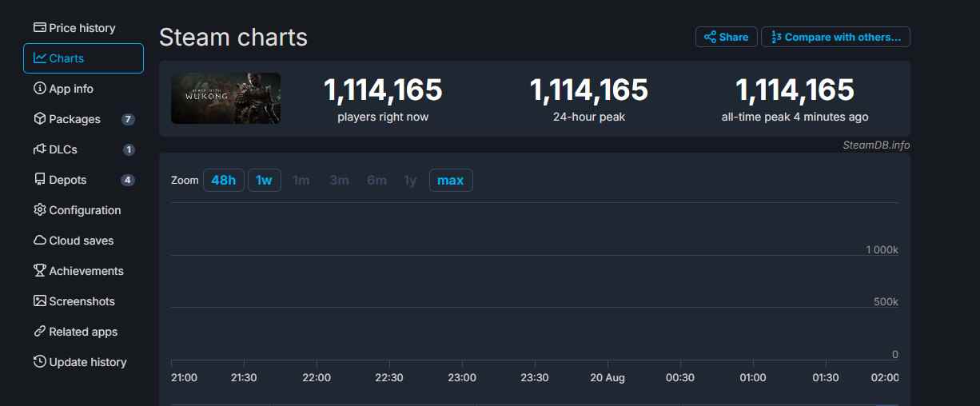Viewport: 980px width, 406px height.
Task: Click the SteamDB.info watermark text
Action: pos(876,145)
